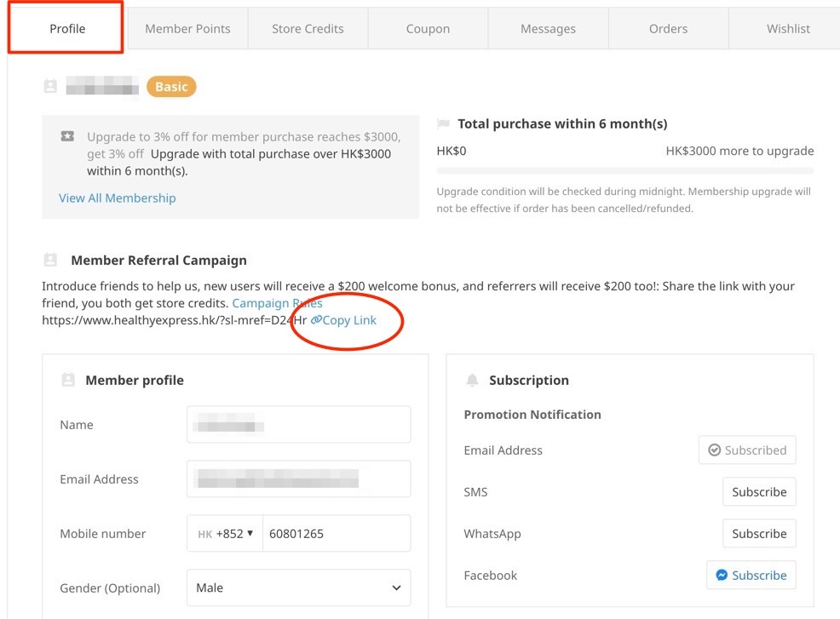Open the Orders tab

point(668,28)
